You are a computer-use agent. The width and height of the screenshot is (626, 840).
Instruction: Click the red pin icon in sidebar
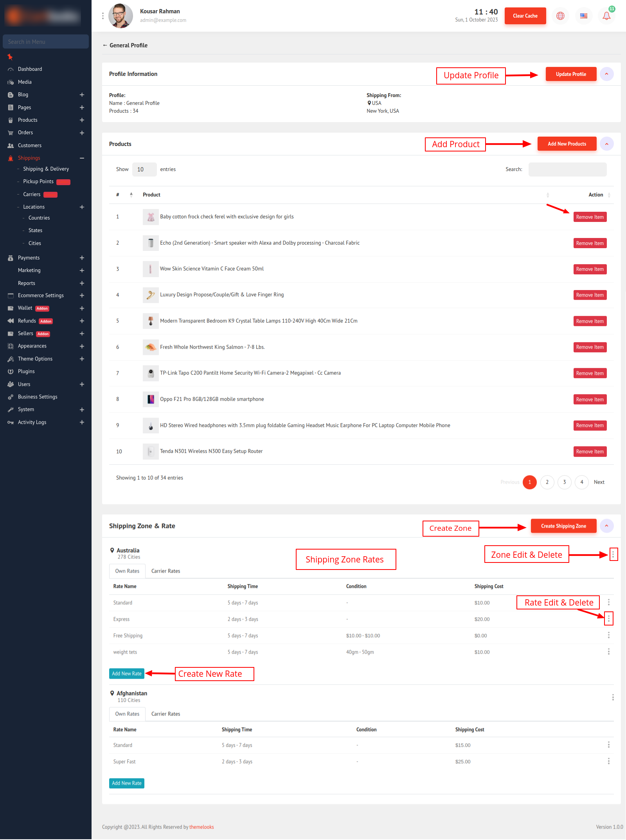[10, 57]
